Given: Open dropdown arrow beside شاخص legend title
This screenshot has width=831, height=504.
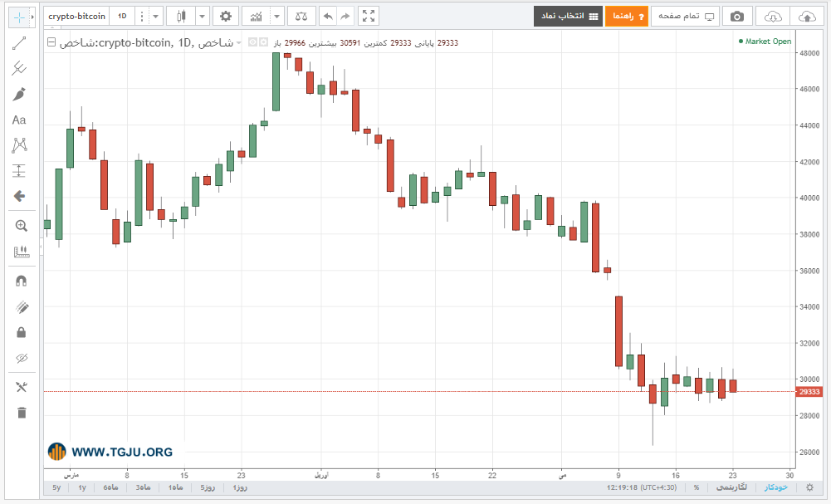Looking at the screenshot, I should coord(238,43).
